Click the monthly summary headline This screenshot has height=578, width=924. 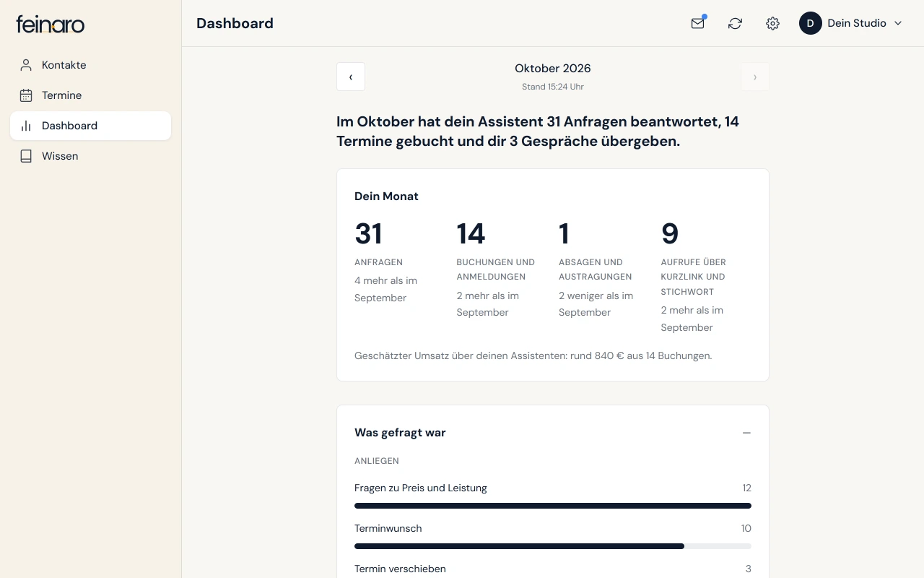[x=538, y=131]
